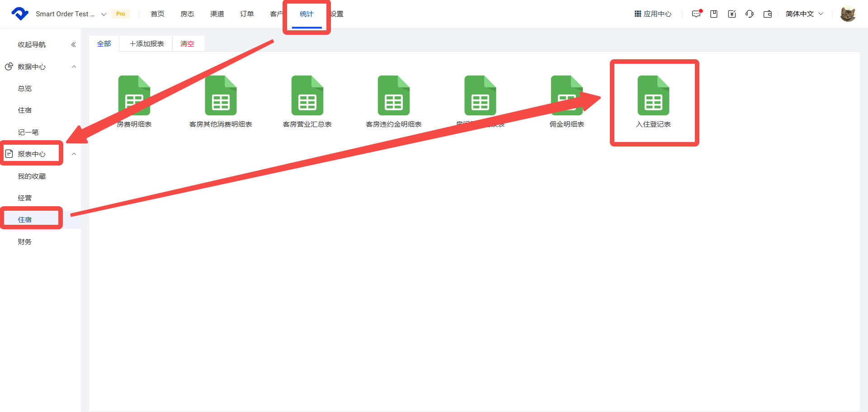Screen dimensions: 868x412
Task: Select 财务 in the sidebar
Action: pos(25,242)
